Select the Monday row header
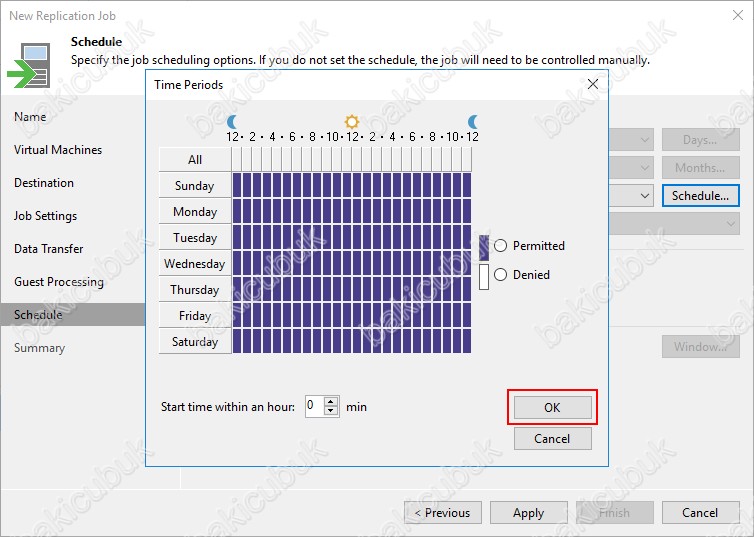The height and width of the screenshot is (537, 754). 195,212
